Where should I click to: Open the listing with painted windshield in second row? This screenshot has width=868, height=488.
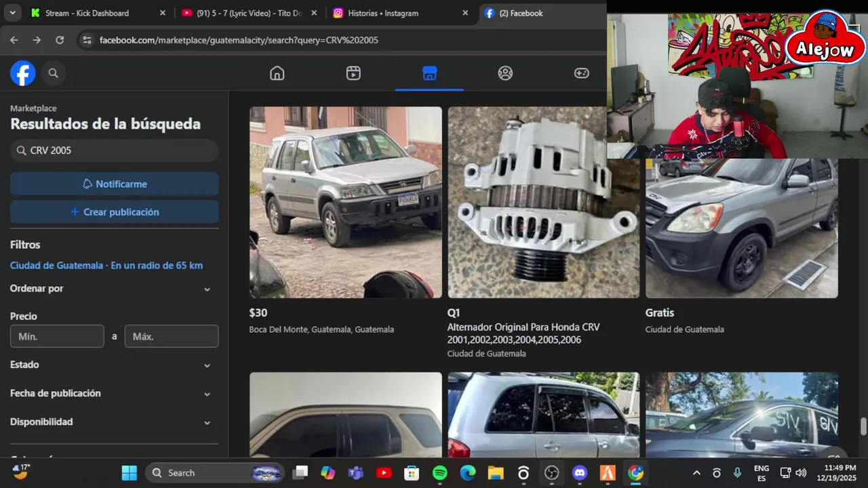(742, 415)
